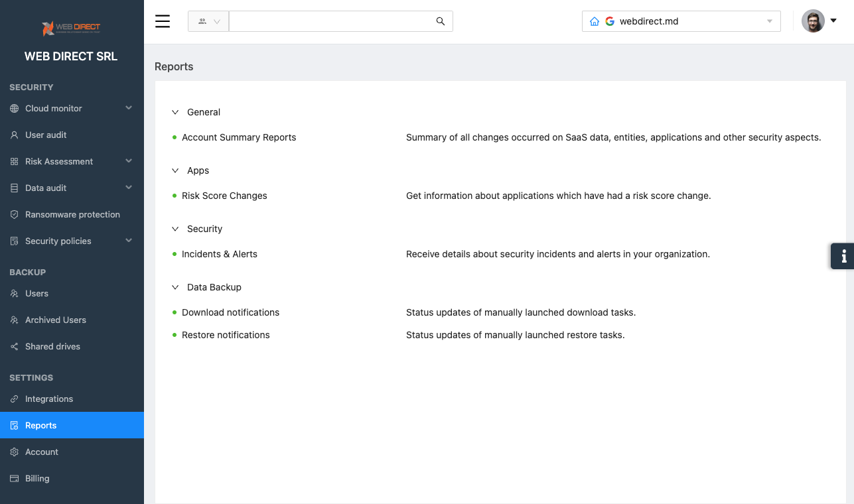Collapse the General reports section

[175, 112]
